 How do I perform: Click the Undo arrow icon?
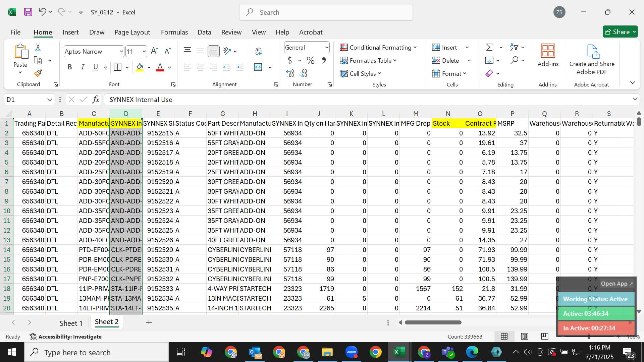(42, 12)
